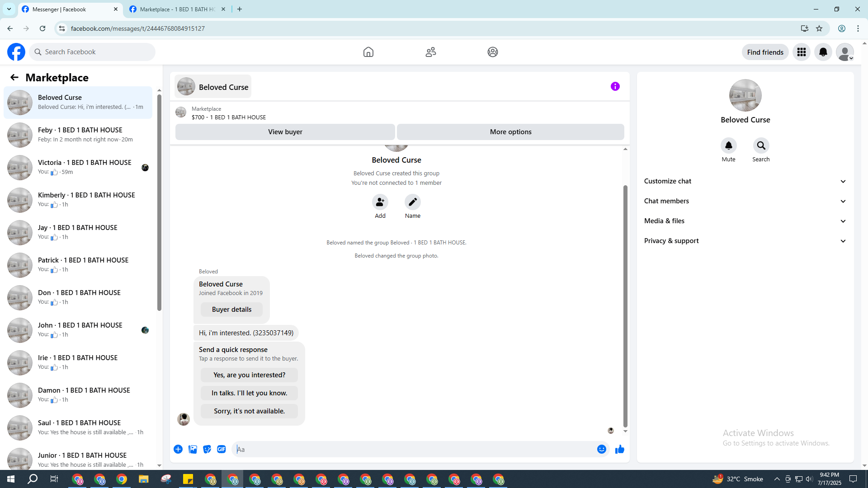Open the Kimberly conversation
868x488 pixels.
click(x=78, y=200)
